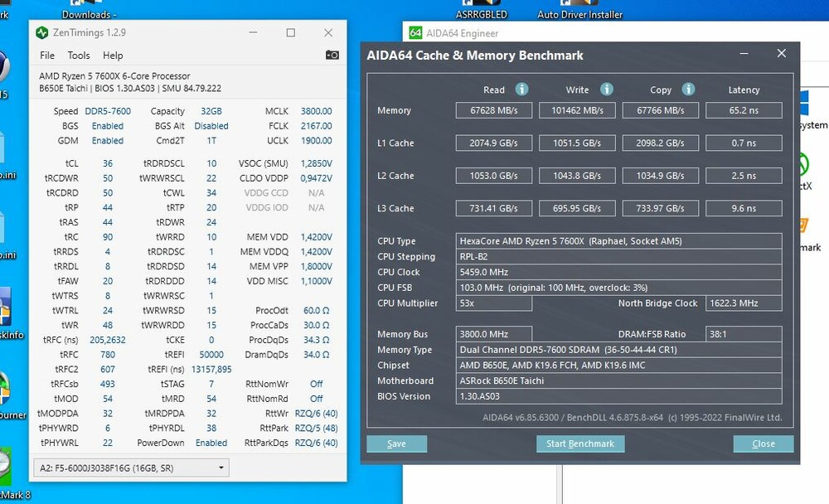Take a screenshot with the ZenTimings camera icon
Viewport: 829px width, 504px height.
click(332, 55)
